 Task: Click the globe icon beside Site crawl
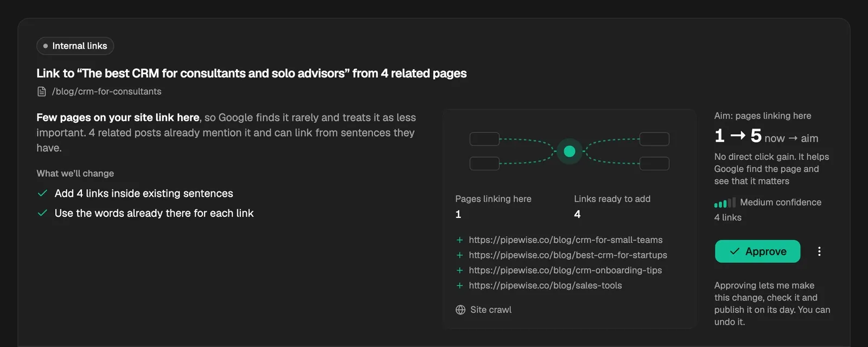(461, 310)
